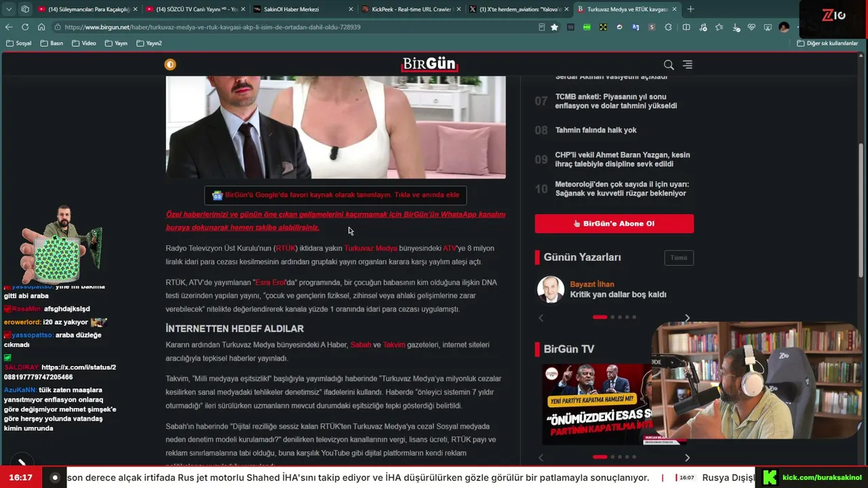Screen dimensions: 868x488
Task: Open the green HDX extension icon
Action: [587, 27]
